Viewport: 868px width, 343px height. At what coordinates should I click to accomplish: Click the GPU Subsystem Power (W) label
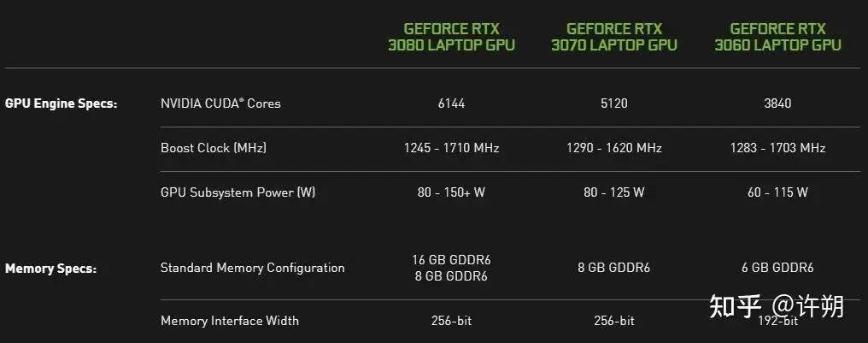pyautogui.click(x=238, y=192)
